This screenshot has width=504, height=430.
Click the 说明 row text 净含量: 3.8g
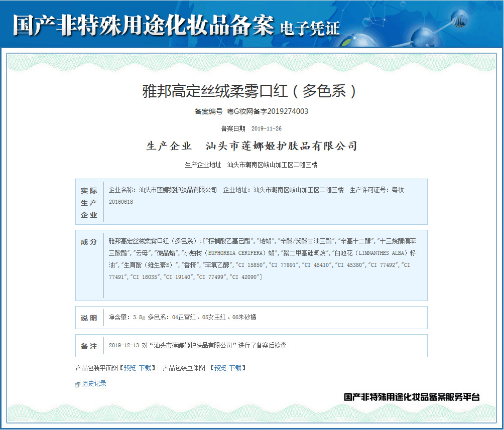pos(127,317)
